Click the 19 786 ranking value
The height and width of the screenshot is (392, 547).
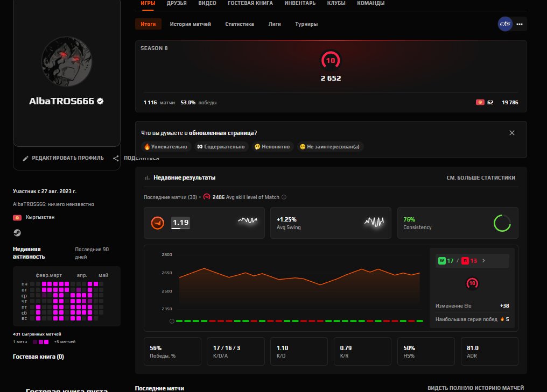tap(510, 103)
